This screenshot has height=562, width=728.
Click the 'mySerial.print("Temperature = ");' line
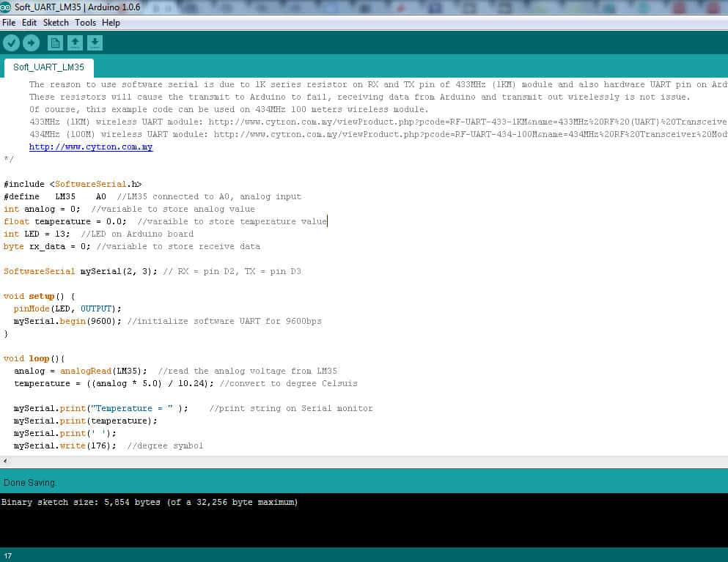(193, 409)
